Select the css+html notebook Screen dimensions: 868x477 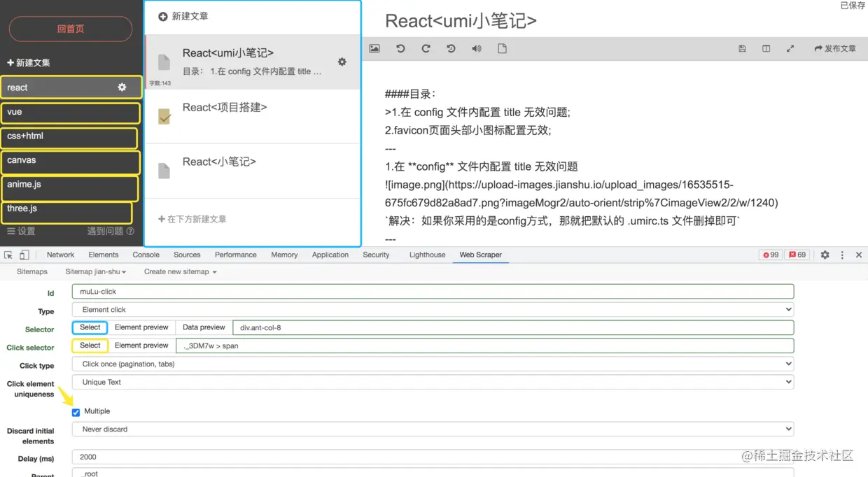pyautogui.click(x=69, y=137)
